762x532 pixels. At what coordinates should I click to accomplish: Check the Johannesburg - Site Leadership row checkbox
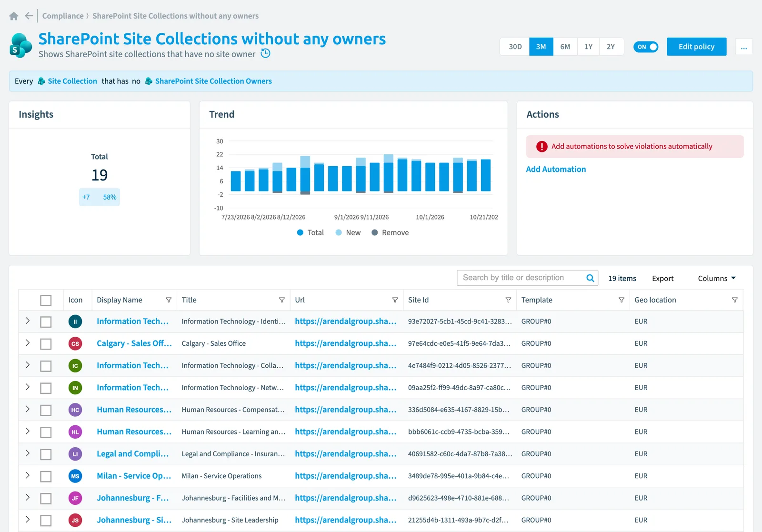pos(46,521)
